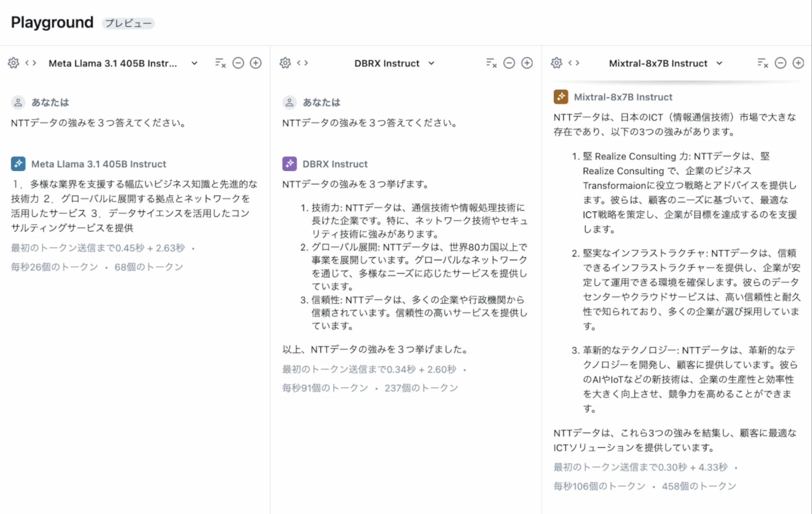Add panel next to Mixtral-8x7B
This screenshot has height=514, width=812.
pos(798,63)
